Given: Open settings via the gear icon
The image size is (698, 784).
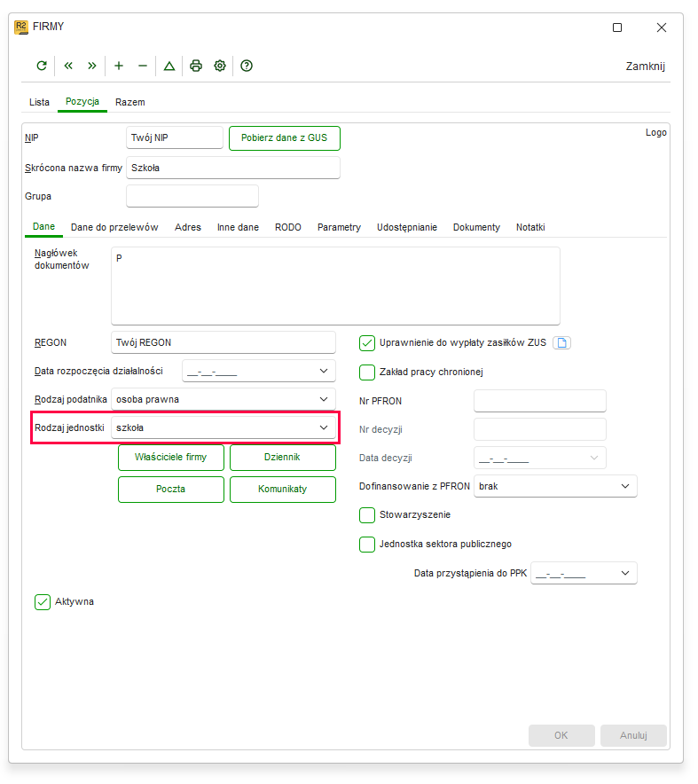Looking at the screenshot, I should tap(220, 66).
